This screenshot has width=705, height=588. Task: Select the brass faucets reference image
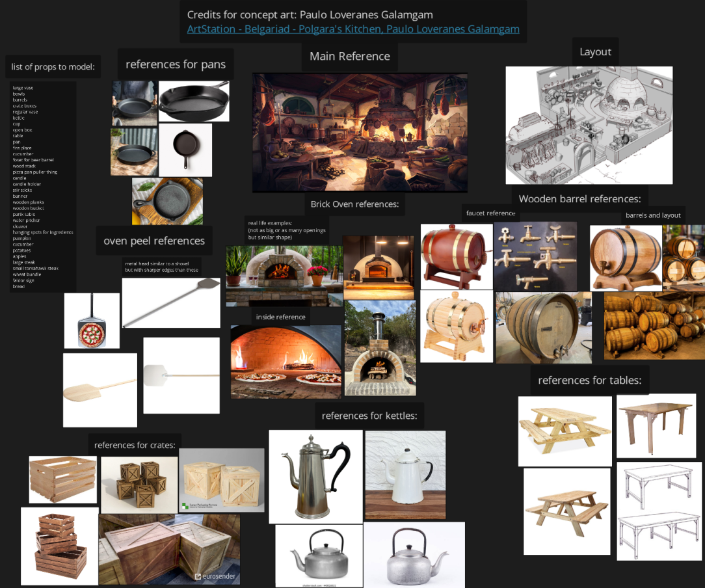click(x=535, y=256)
